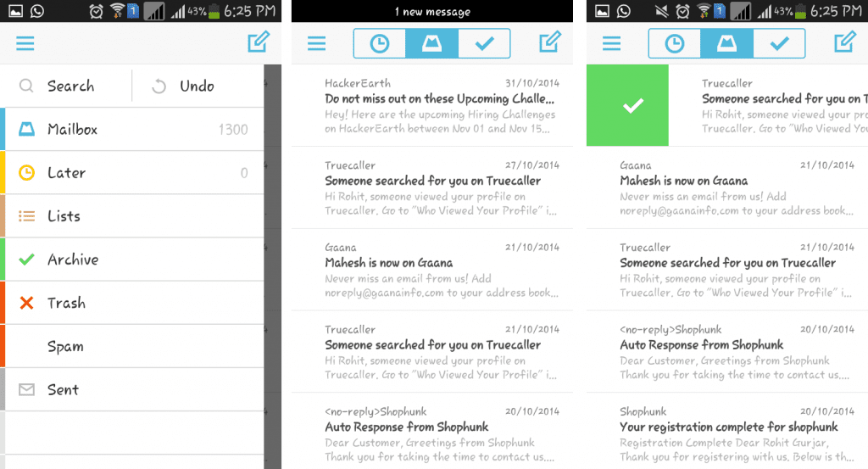Open Auto Response from Shophunk in middle screen

click(x=432, y=432)
